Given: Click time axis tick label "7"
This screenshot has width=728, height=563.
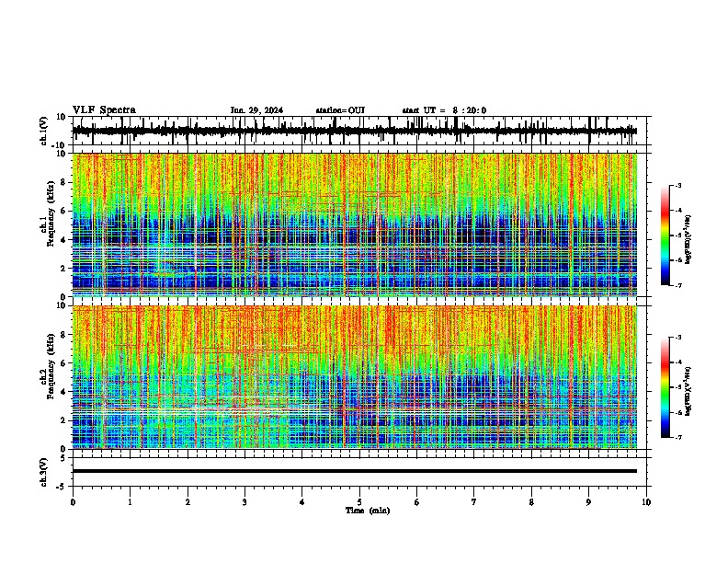Looking at the screenshot, I should [474, 502].
